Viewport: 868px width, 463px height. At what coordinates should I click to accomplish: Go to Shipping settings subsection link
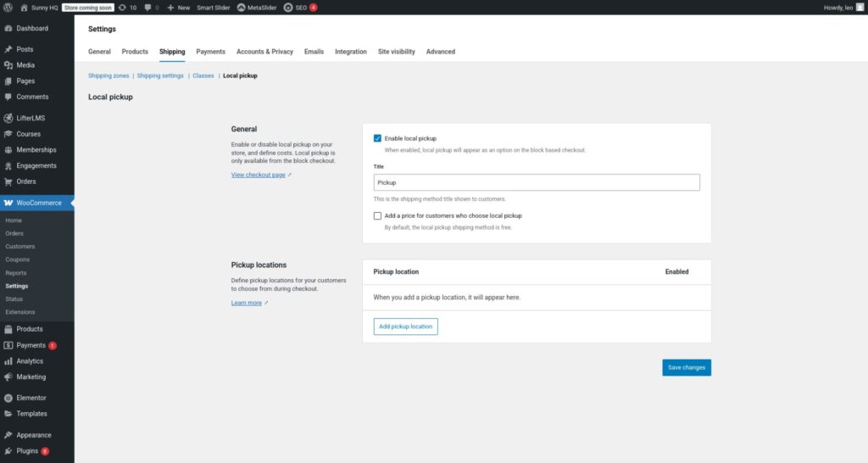pos(160,75)
